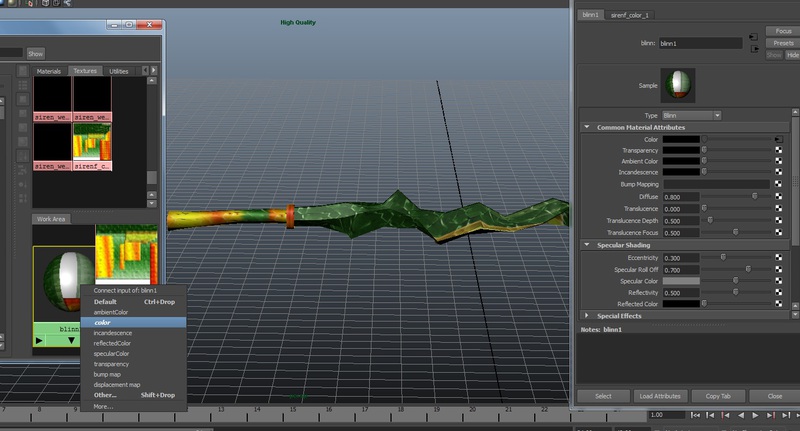Select the sirenf_c texture thumbnail in Hypershade
The height and width of the screenshot is (431, 800).
[x=92, y=146]
